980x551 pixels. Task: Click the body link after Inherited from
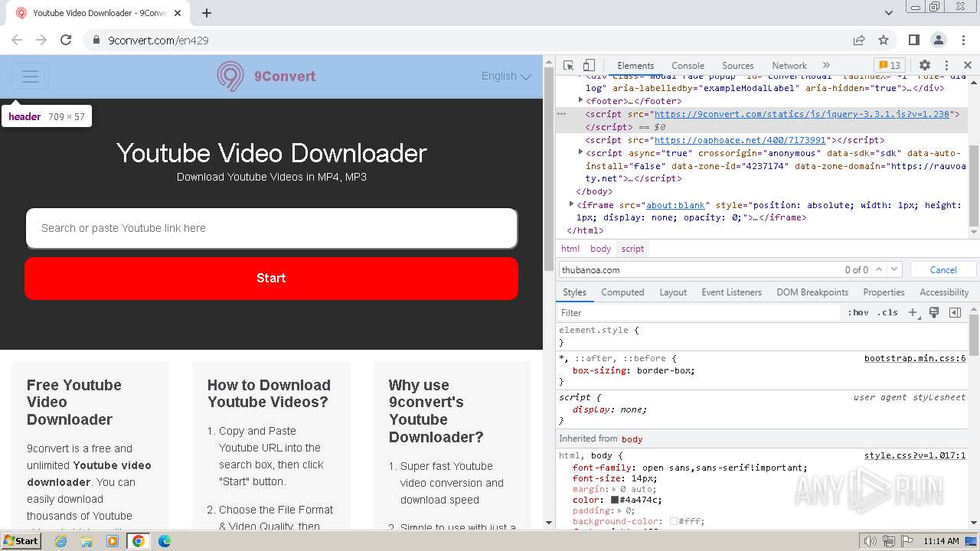click(632, 439)
